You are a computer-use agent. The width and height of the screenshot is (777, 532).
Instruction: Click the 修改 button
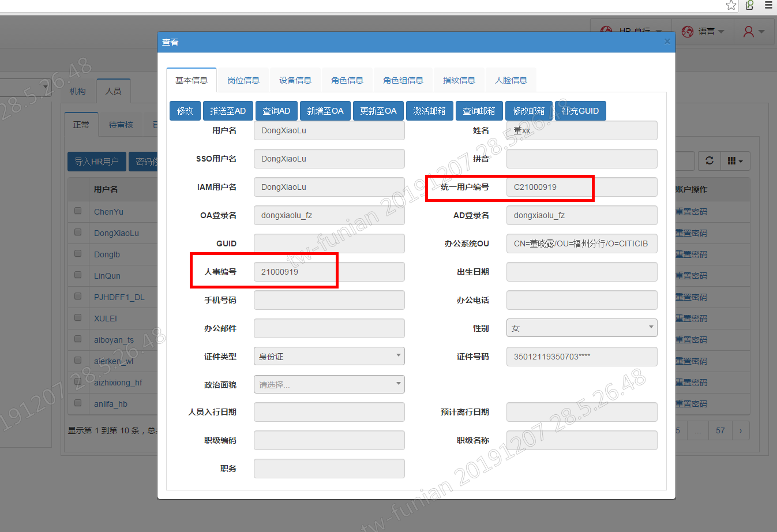(x=185, y=111)
